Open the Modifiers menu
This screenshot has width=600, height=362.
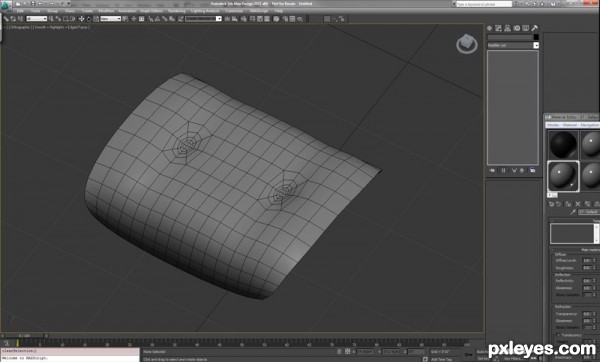[106, 11]
